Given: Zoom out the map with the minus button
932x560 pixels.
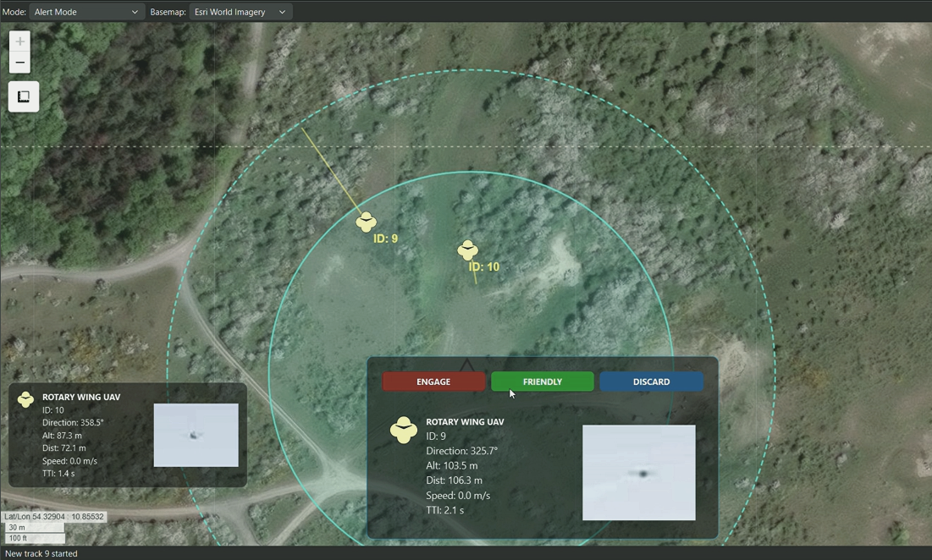Looking at the screenshot, I should [19, 63].
